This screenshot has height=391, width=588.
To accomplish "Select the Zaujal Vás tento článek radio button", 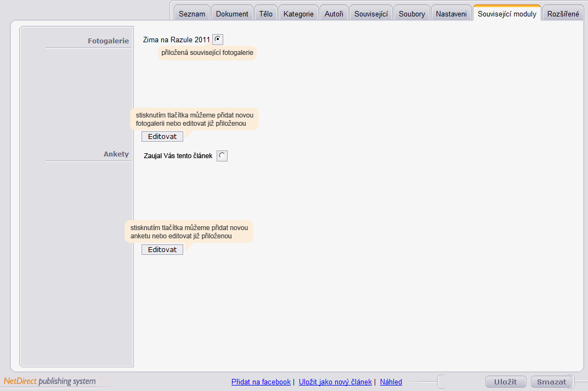I will (222, 155).
